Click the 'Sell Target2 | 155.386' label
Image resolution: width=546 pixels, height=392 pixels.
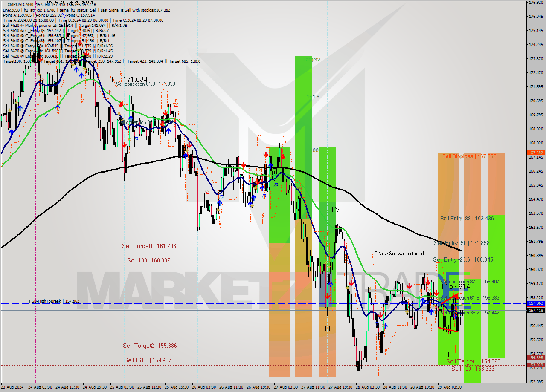(x=150, y=346)
